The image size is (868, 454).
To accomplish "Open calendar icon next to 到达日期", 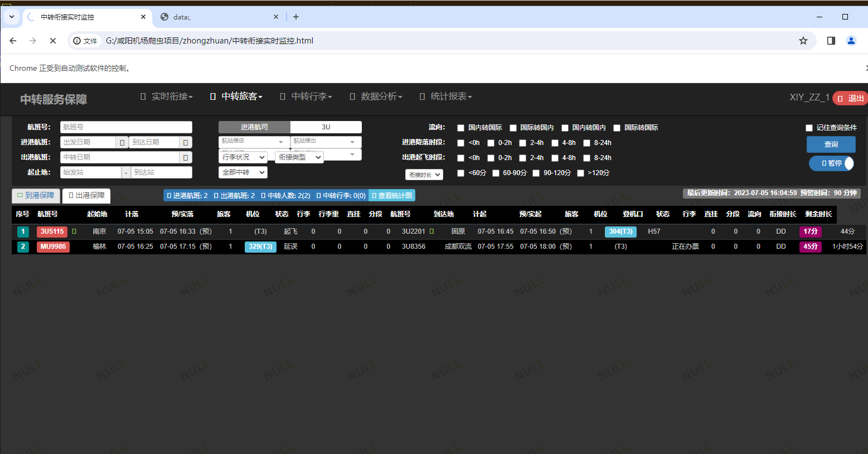I will 186,142.
